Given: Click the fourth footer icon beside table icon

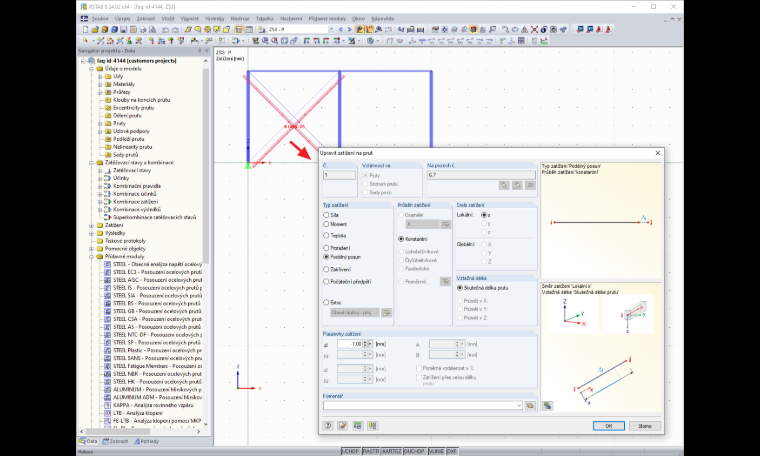Looking at the screenshot, I should (x=372, y=425).
